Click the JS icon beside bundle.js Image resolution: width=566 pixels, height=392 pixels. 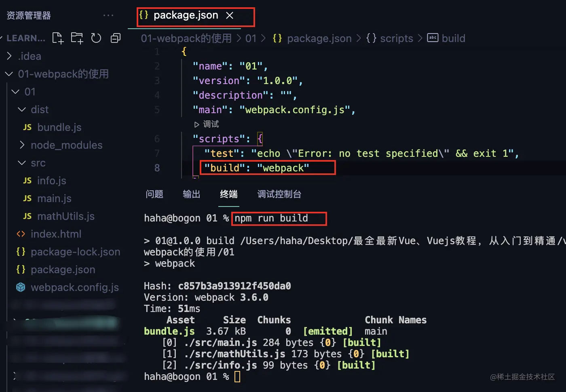click(x=27, y=127)
